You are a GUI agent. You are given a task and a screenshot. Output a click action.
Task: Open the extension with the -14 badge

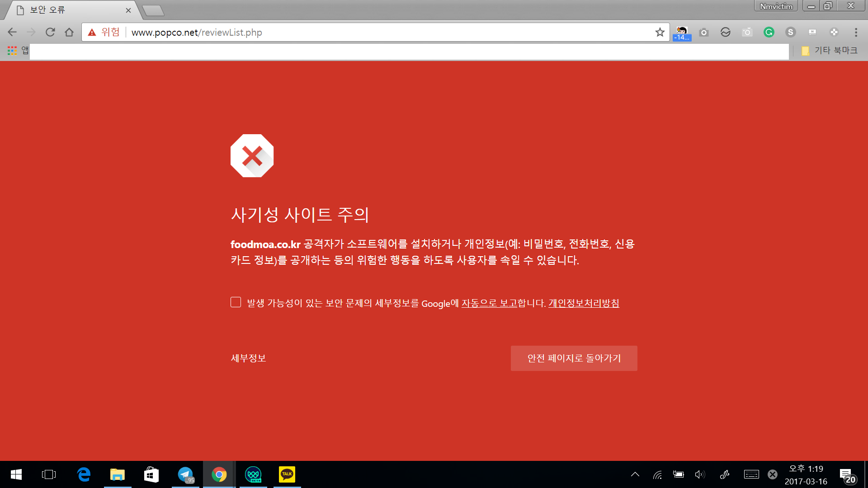point(682,33)
